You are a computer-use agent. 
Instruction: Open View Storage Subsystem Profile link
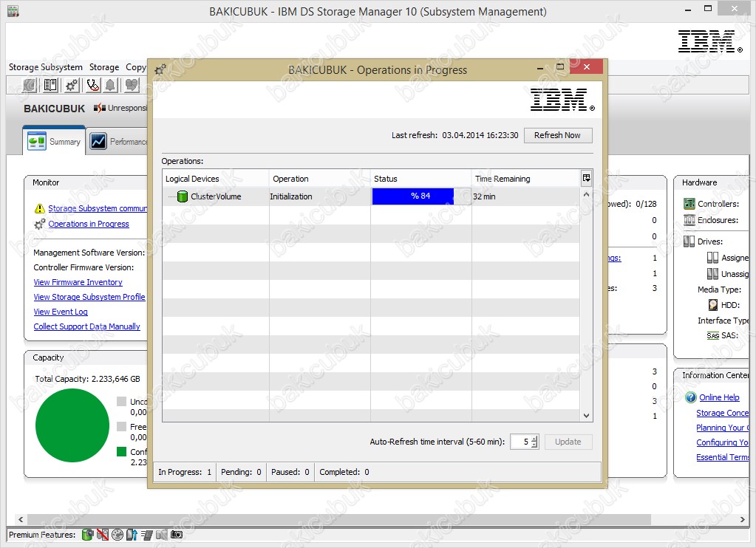[89, 298]
